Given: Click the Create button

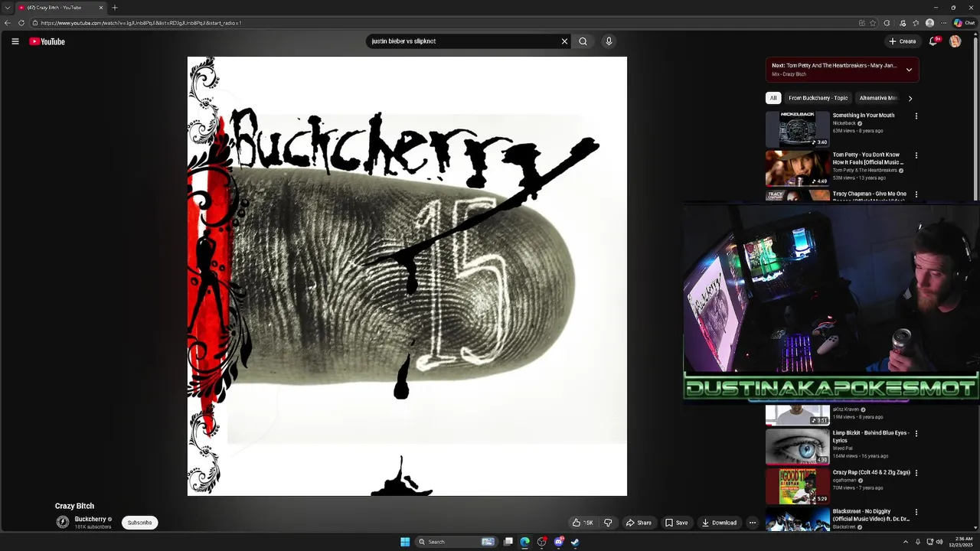Looking at the screenshot, I should (x=903, y=41).
